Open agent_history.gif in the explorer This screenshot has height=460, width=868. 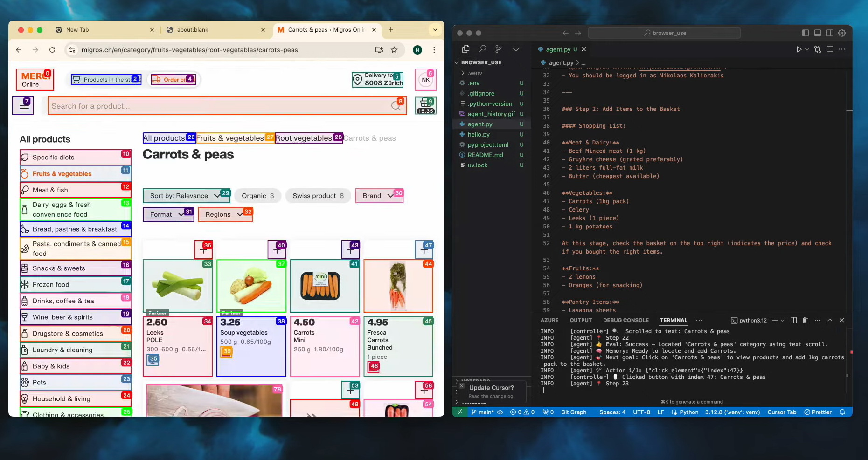(491, 114)
